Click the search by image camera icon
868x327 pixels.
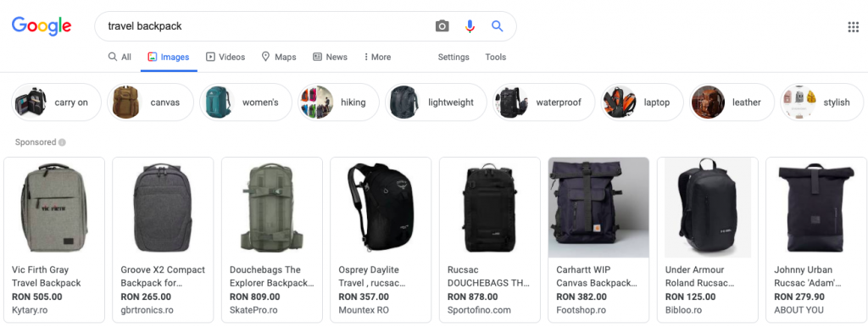point(442,26)
